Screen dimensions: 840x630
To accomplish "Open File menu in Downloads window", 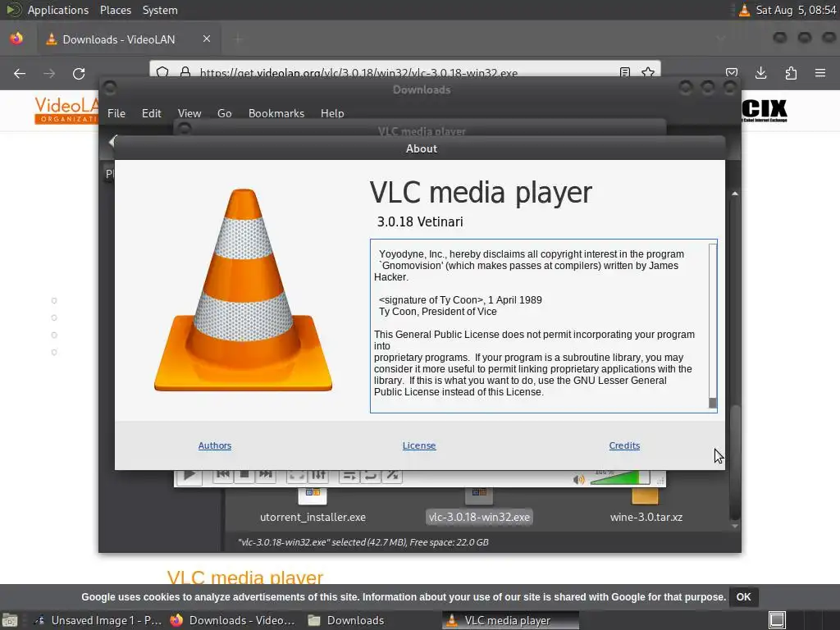I will 116,113.
